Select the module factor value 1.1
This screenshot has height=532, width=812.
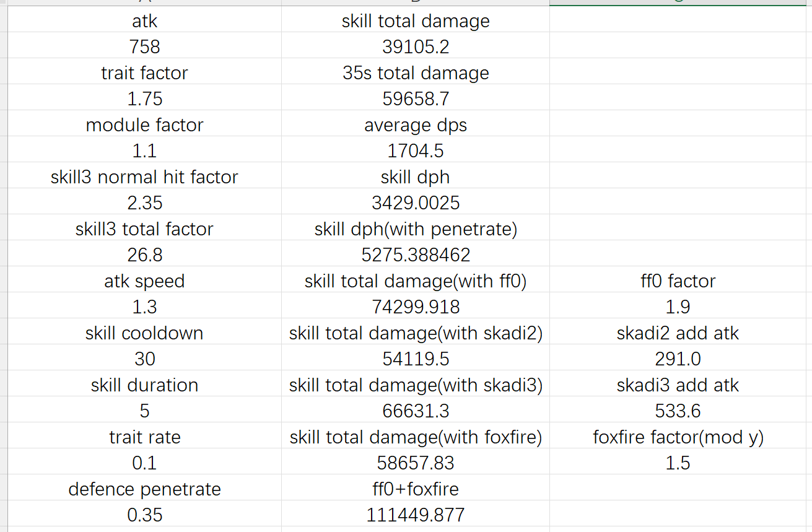(x=144, y=150)
